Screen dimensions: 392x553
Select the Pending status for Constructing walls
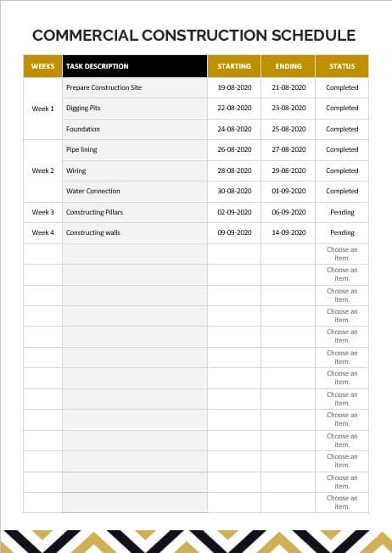(x=342, y=232)
